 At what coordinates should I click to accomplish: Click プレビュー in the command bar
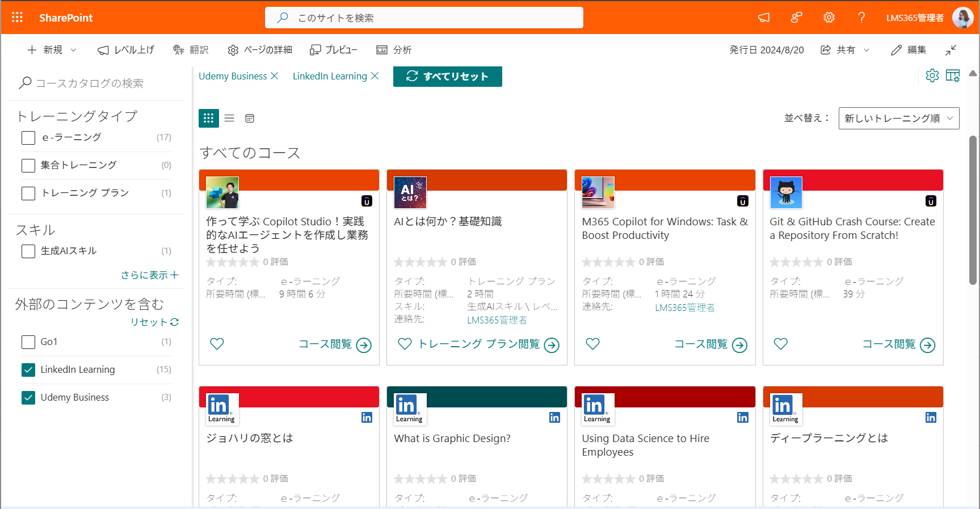tap(334, 50)
